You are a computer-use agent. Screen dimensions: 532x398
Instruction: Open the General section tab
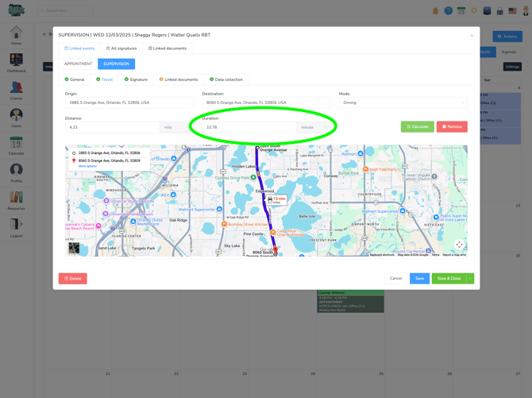pos(75,79)
